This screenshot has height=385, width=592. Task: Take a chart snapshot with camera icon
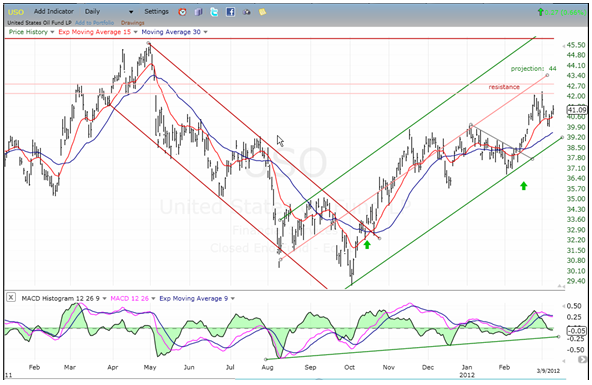pos(247,12)
